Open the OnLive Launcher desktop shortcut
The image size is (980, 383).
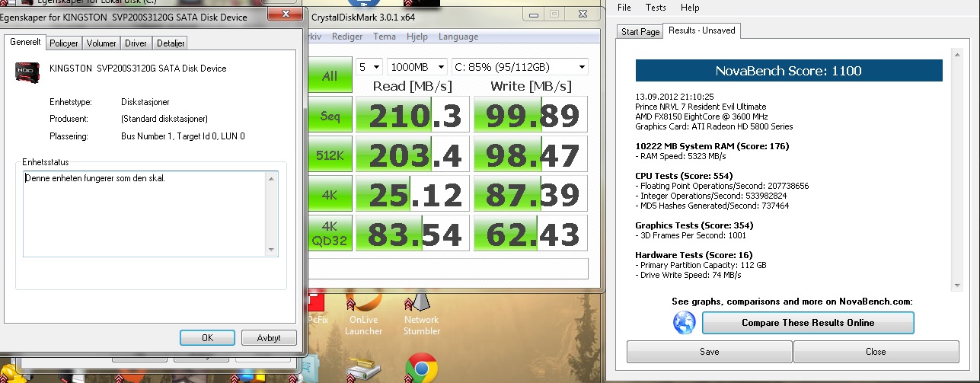point(363,314)
